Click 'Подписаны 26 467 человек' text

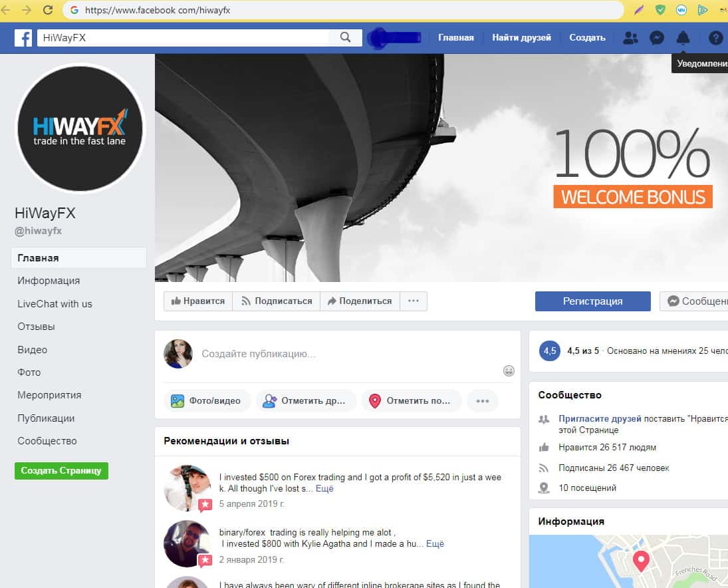(614, 468)
